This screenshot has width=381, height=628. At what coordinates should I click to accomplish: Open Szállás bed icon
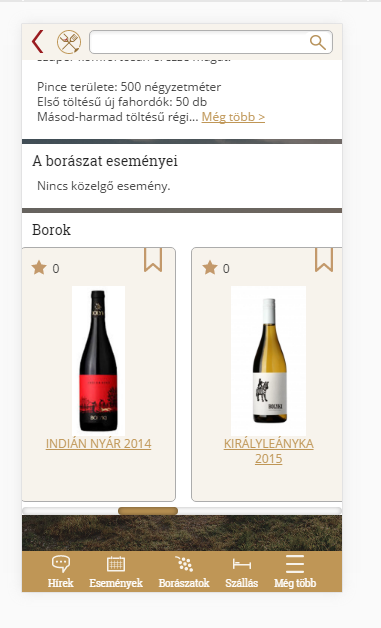[242, 564]
